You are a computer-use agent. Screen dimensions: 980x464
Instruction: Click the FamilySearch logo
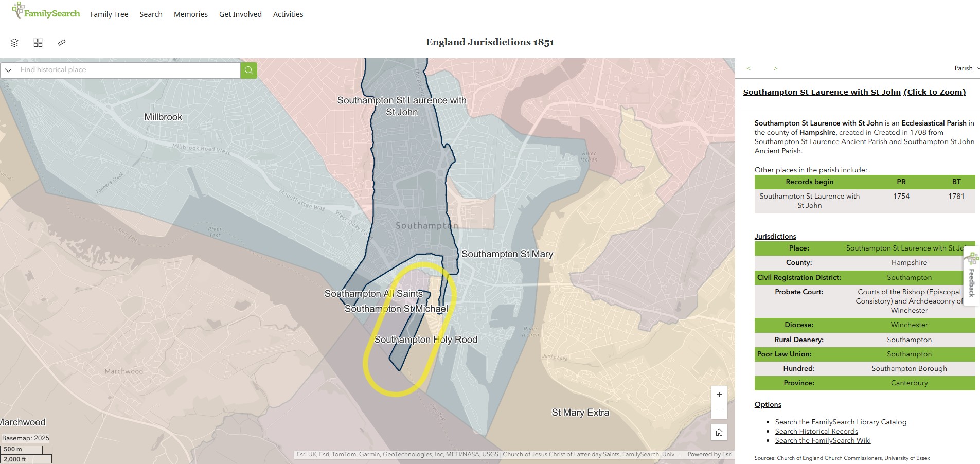click(46, 12)
